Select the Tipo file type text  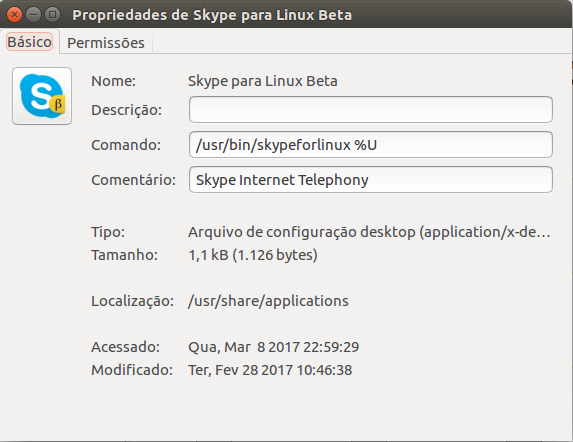point(369,232)
